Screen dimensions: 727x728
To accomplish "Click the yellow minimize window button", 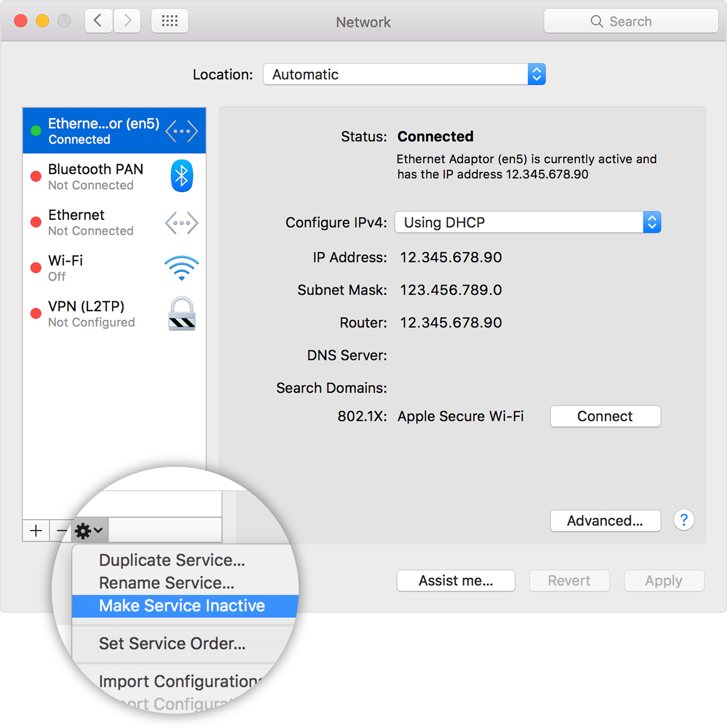I will click(43, 21).
